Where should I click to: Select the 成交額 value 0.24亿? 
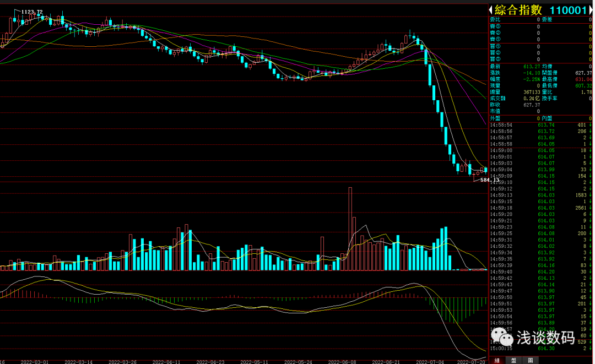point(531,99)
